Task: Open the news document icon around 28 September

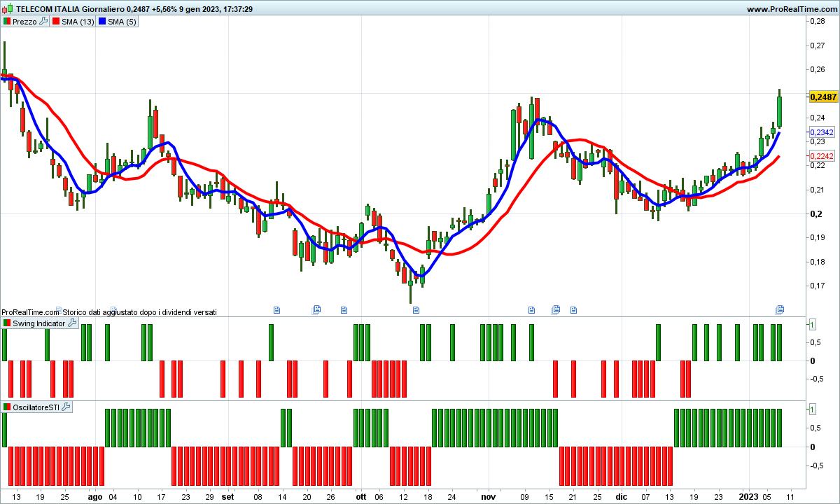Action: coord(344,309)
